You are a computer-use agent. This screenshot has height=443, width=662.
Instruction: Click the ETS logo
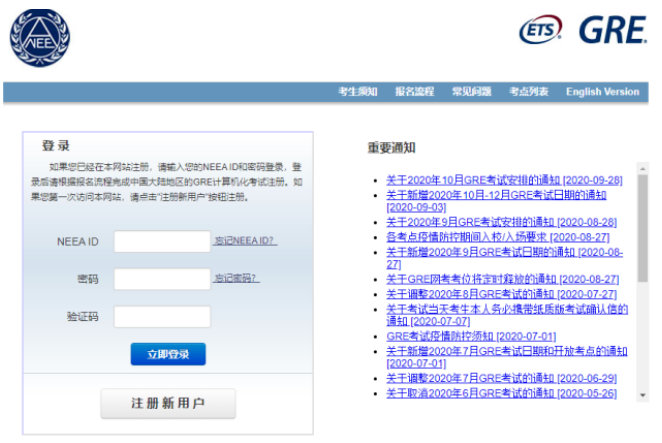pyautogui.click(x=540, y=30)
